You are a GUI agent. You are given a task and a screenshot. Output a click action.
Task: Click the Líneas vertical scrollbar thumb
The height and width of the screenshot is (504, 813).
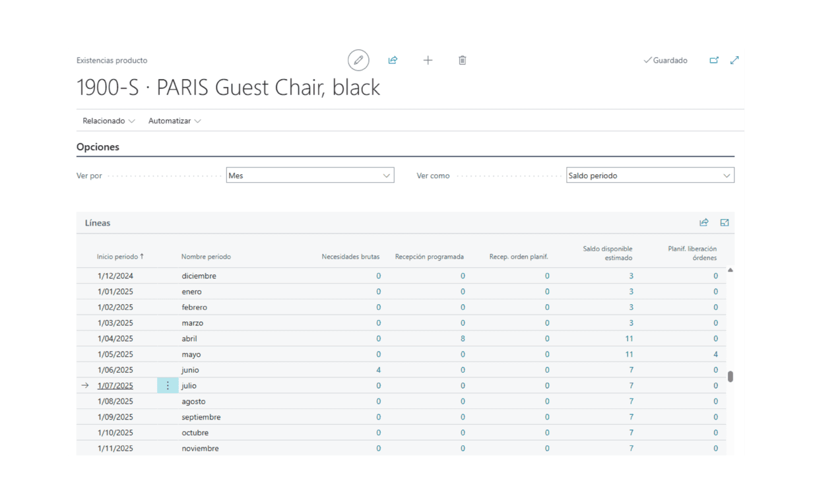click(x=731, y=377)
